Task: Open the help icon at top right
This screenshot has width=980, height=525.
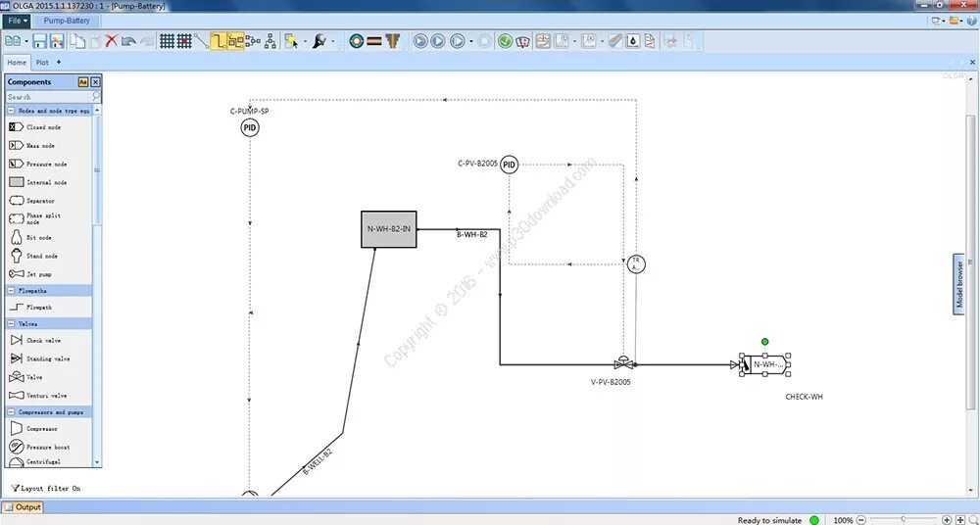Action: tap(972, 21)
